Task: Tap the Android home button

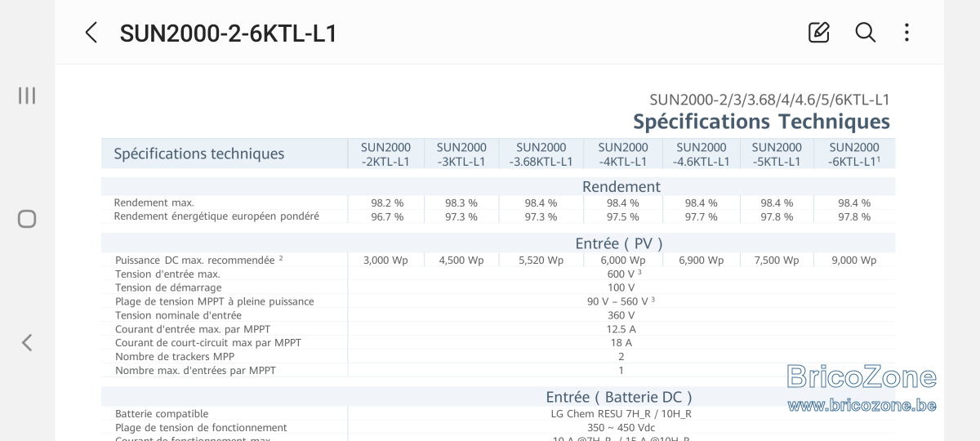Action: (x=27, y=219)
